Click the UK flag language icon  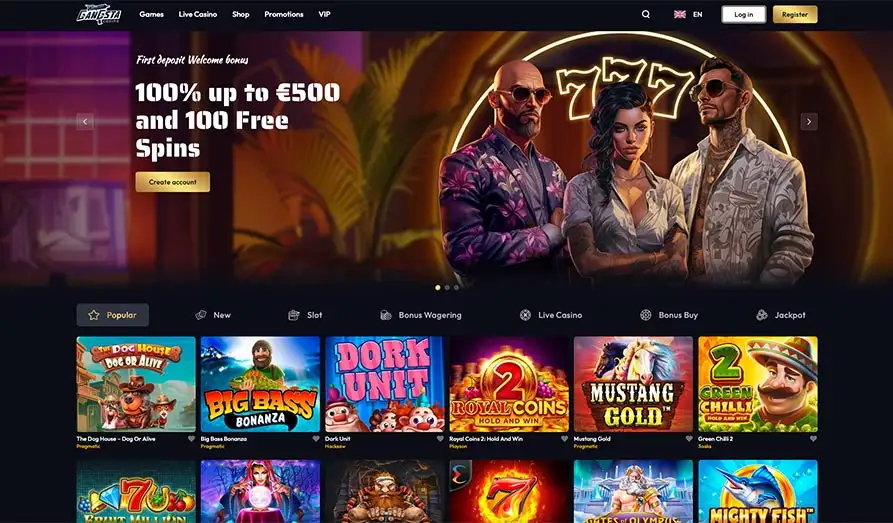679,14
